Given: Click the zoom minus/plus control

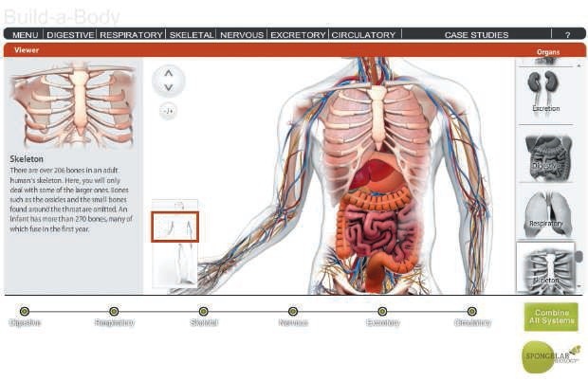Looking at the screenshot, I should pos(168,111).
